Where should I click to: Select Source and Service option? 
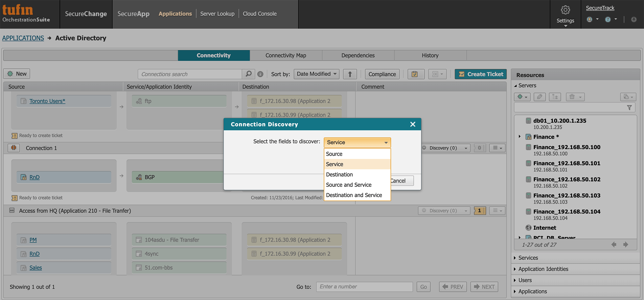pyautogui.click(x=357, y=185)
